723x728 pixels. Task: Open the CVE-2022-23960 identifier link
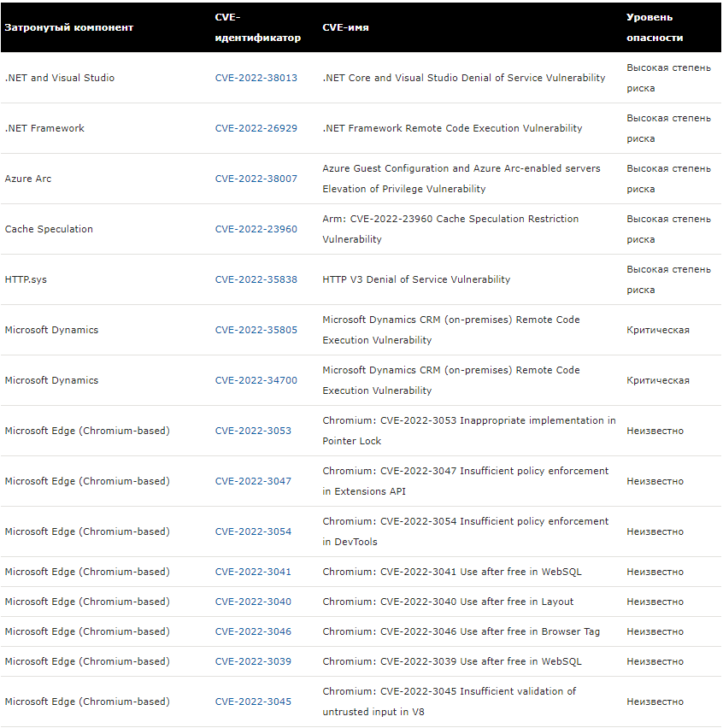coord(256,229)
